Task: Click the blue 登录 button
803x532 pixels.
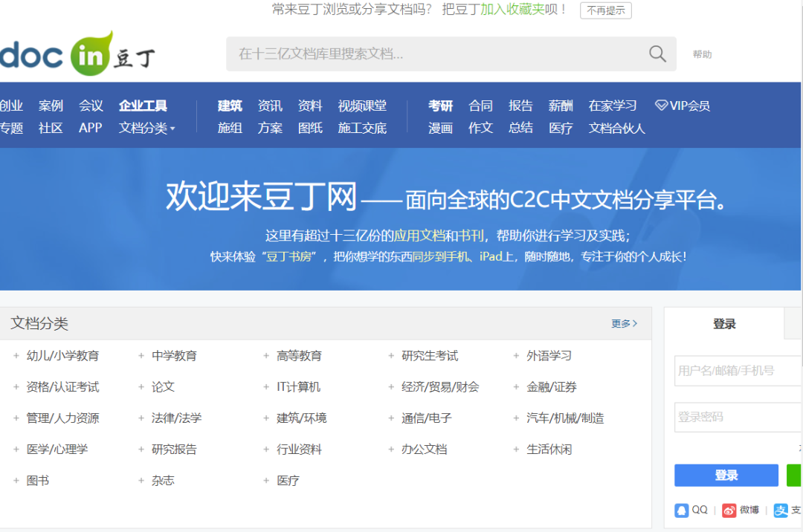Action: 726,476
